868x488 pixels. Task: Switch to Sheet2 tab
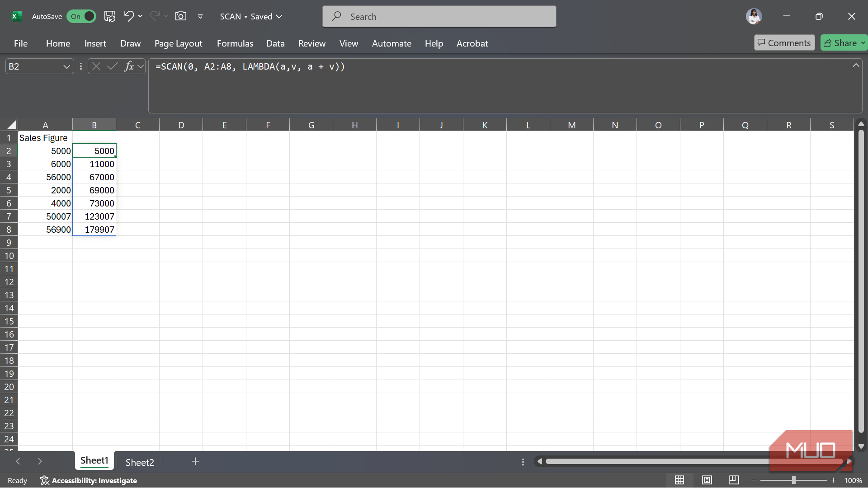140,462
